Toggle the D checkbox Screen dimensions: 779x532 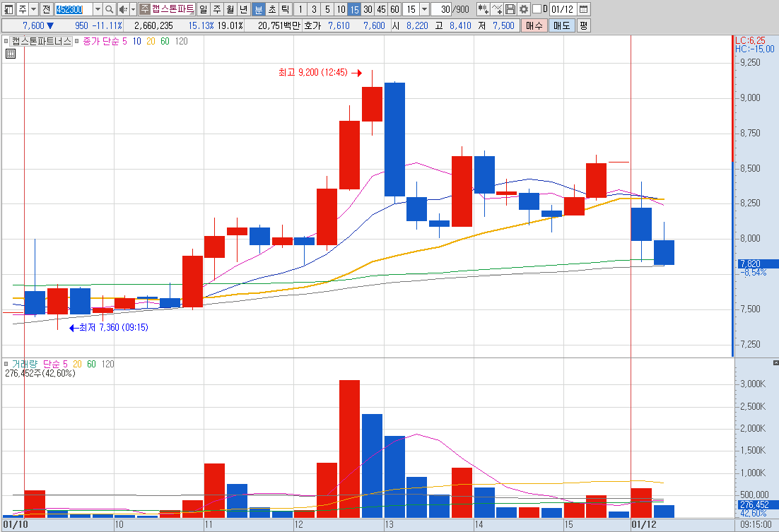(x=537, y=9)
